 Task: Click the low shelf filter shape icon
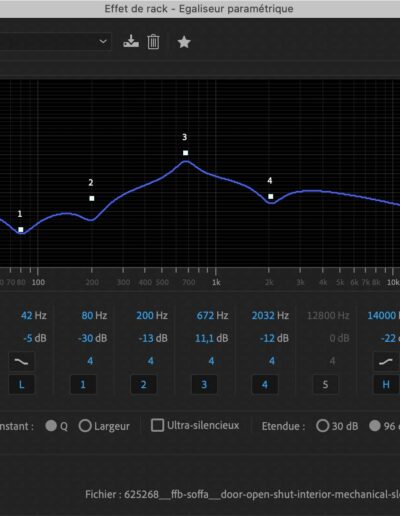(22, 361)
